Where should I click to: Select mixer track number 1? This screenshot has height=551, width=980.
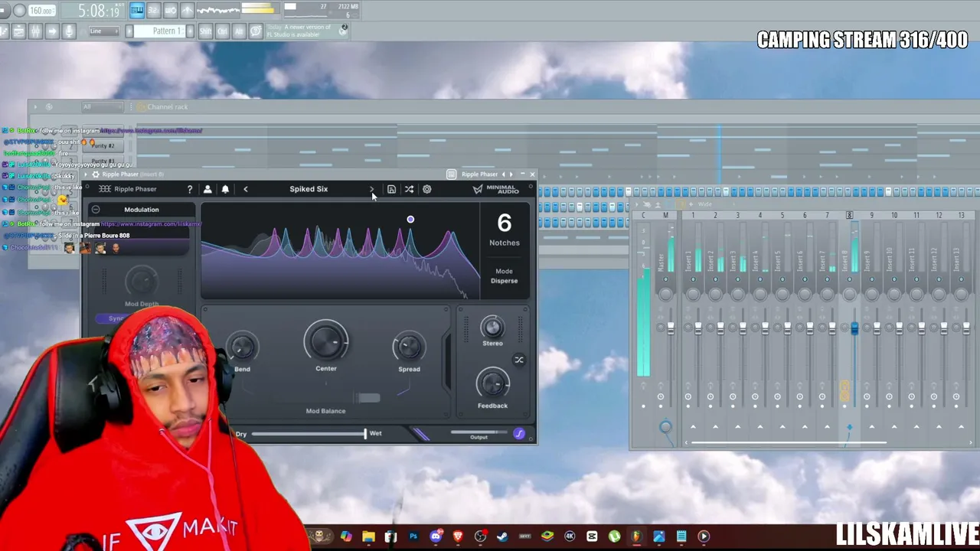click(693, 216)
